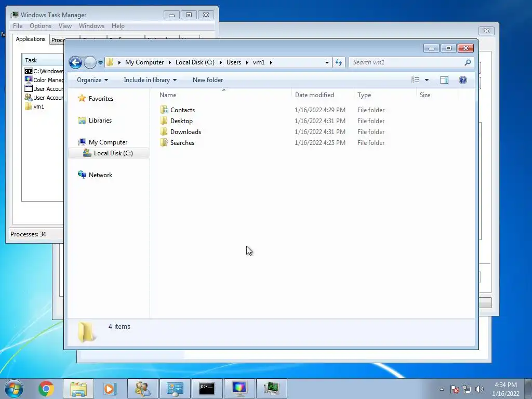
Task: Go back using Explorer's Back arrow
Action: click(x=75, y=62)
